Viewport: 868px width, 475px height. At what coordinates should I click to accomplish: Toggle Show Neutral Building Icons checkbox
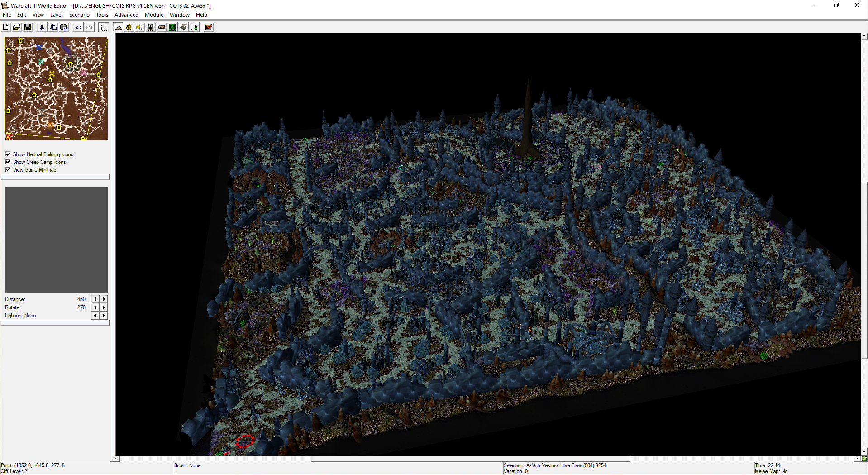tap(8, 154)
